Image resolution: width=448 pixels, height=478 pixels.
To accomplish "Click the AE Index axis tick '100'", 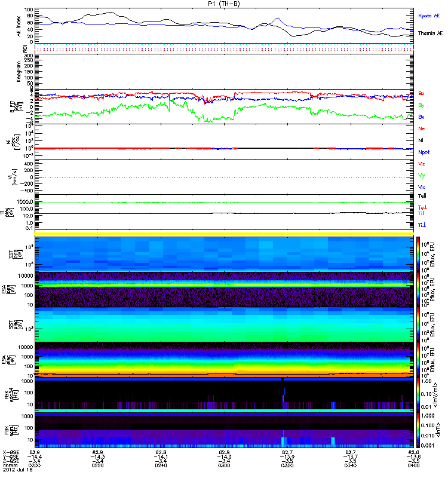I will click(x=29, y=10).
